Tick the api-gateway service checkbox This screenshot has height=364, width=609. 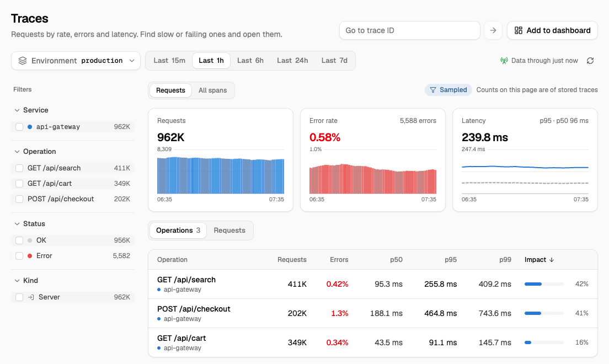19,127
